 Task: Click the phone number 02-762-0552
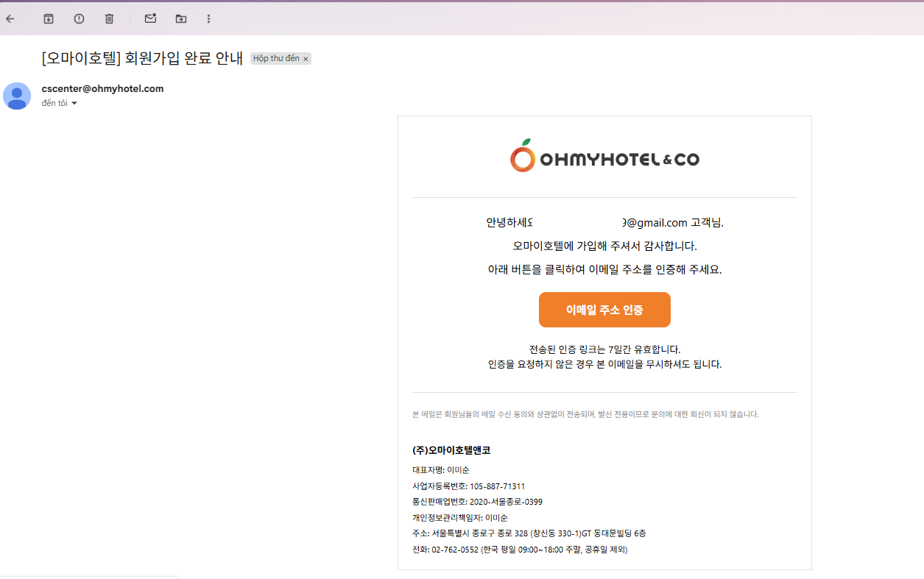click(455, 550)
